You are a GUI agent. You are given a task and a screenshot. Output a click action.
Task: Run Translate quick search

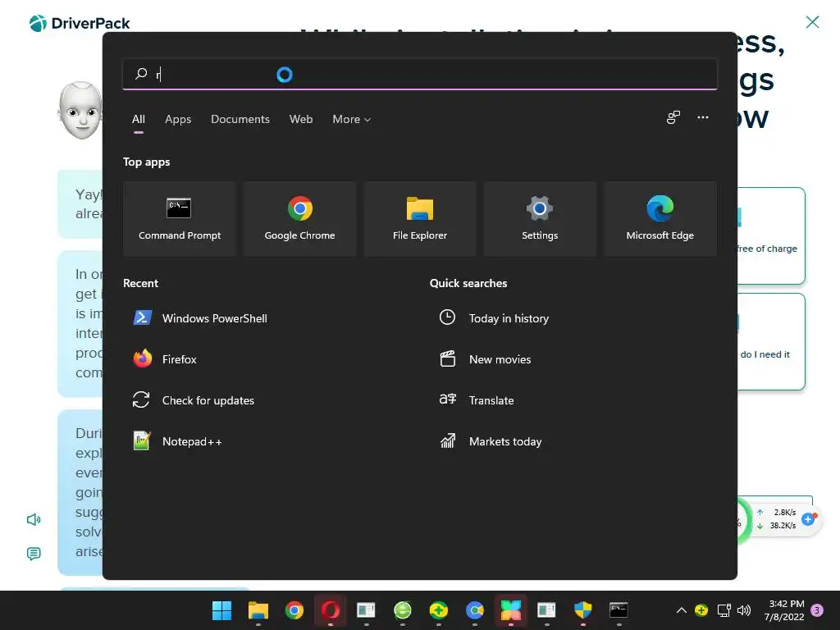pyautogui.click(x=477, y=400)
